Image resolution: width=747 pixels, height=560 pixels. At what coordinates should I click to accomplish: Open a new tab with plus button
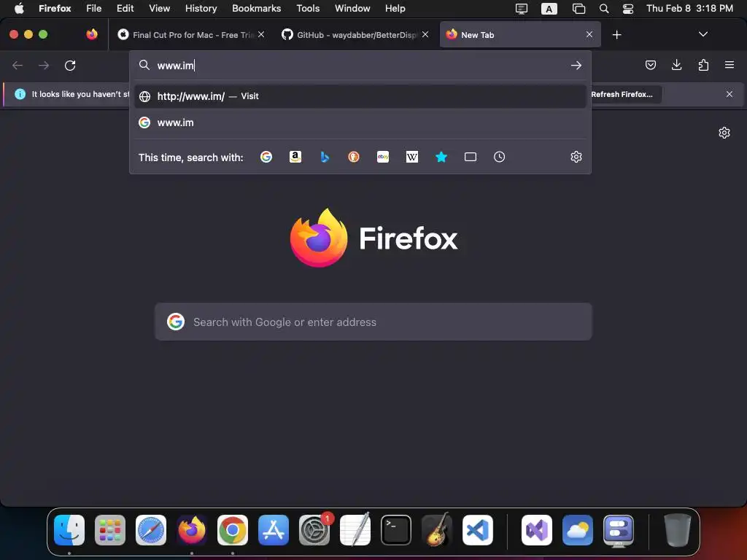pyautogui.click(x=617, y=35)
